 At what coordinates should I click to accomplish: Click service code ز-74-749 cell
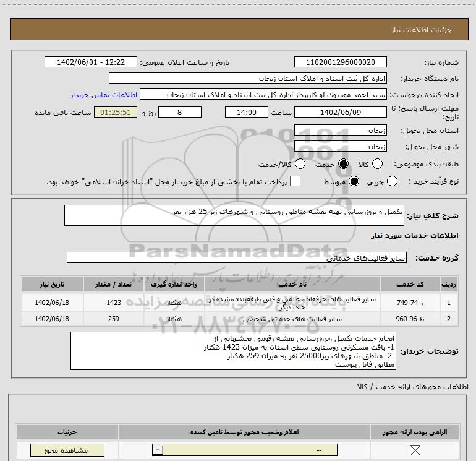pyautogui.click(x=410, y=303)
